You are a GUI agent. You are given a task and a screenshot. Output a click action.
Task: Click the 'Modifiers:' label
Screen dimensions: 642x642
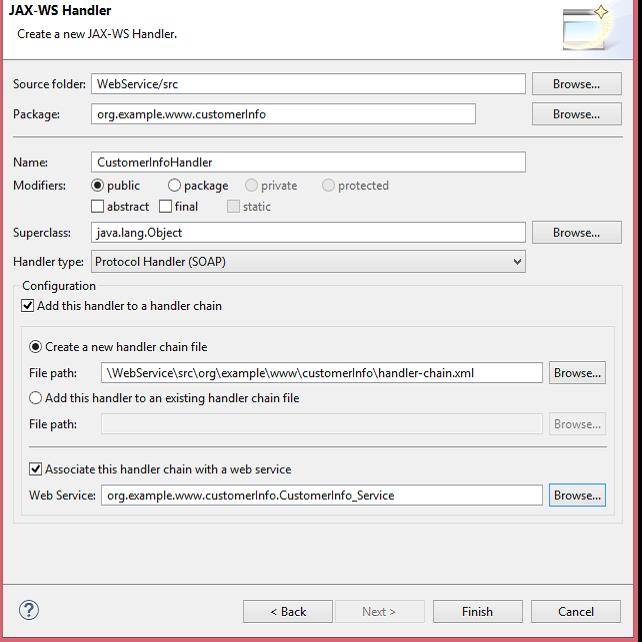(39, 185)
